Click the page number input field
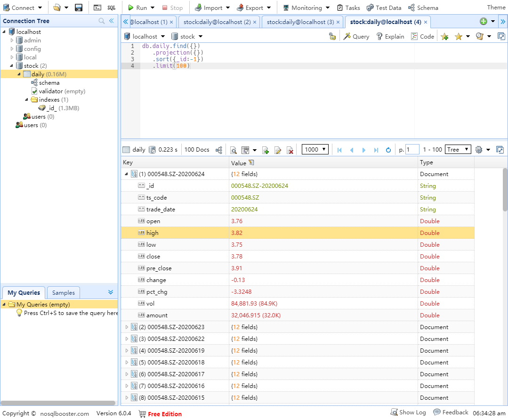This screenshot has height=420, width=508. point(412,150)
